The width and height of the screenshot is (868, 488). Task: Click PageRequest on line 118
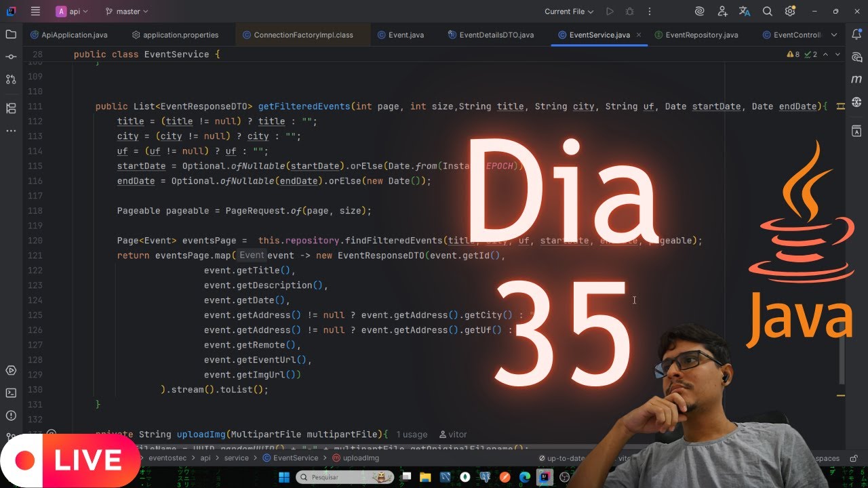click(x=256, y=211)
